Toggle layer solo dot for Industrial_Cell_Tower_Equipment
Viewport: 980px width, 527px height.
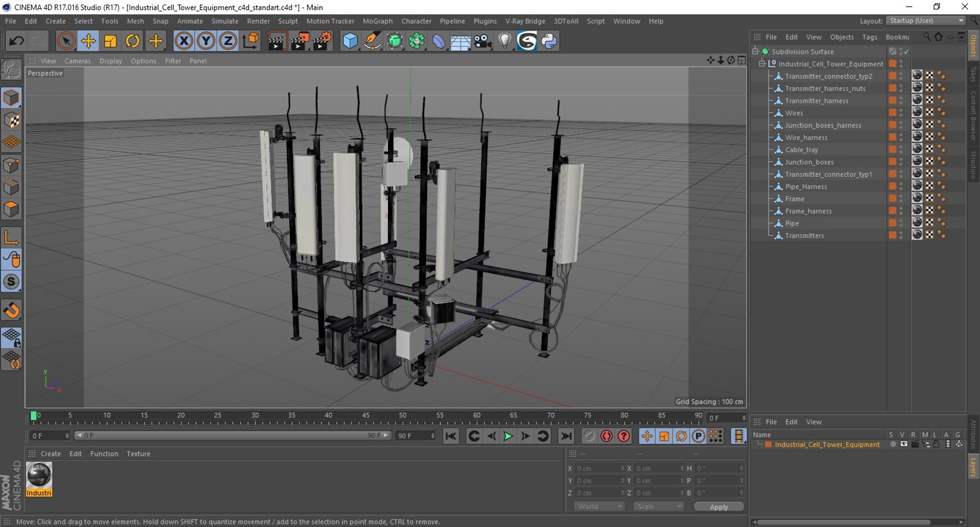893,444
